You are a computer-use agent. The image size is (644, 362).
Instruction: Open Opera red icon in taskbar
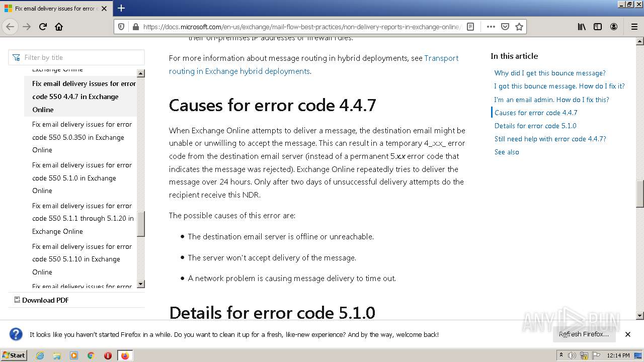coord(108,355)
